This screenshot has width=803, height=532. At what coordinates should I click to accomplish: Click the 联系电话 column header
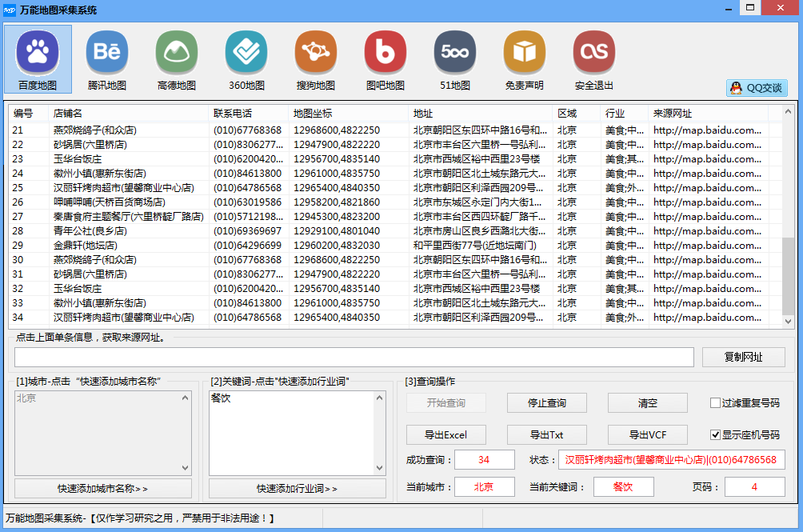tap(248, 114)
